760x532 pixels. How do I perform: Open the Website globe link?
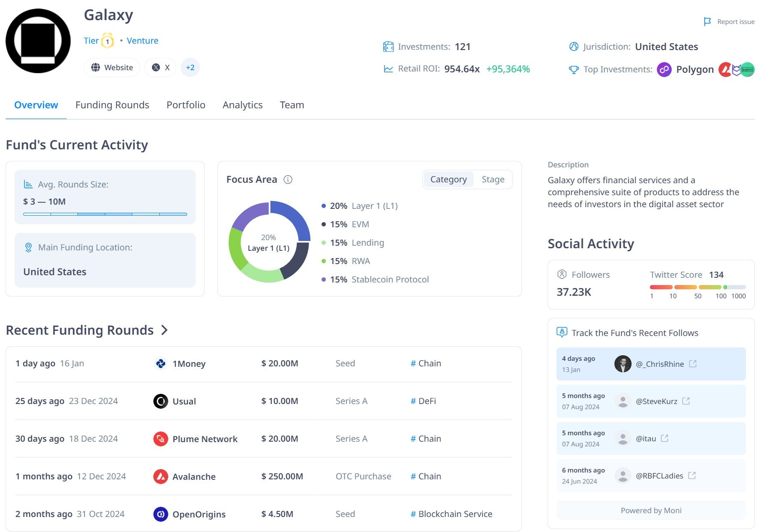pos(112,68)
